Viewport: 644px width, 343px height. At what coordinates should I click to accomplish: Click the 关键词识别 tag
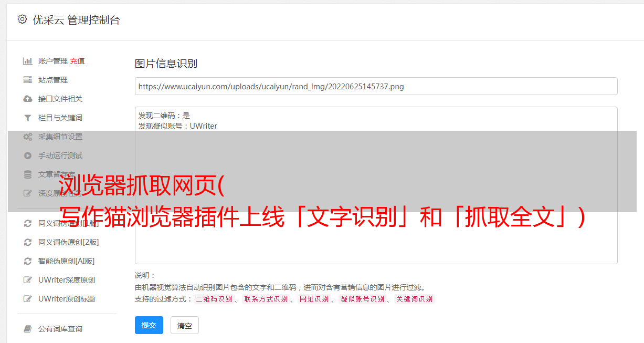(415, 299)
